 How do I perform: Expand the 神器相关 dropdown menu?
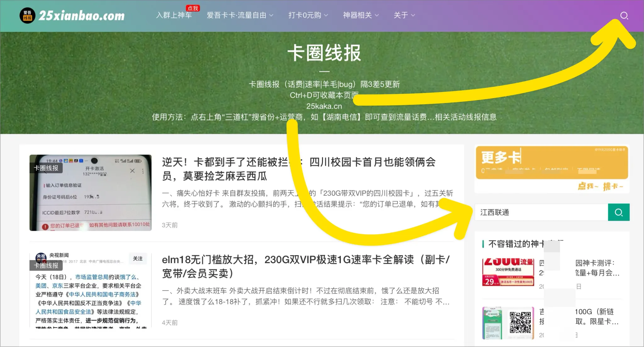click(x=361, y=15)
